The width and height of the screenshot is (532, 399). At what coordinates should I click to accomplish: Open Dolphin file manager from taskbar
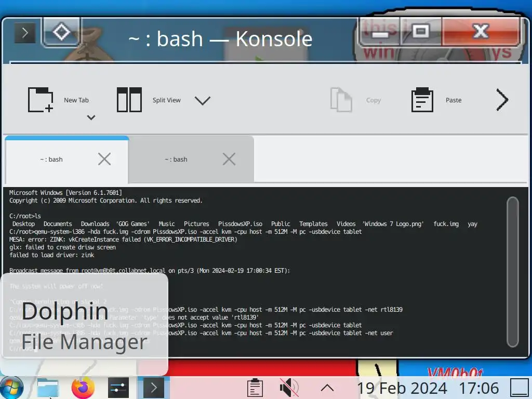tap(48, 388)
